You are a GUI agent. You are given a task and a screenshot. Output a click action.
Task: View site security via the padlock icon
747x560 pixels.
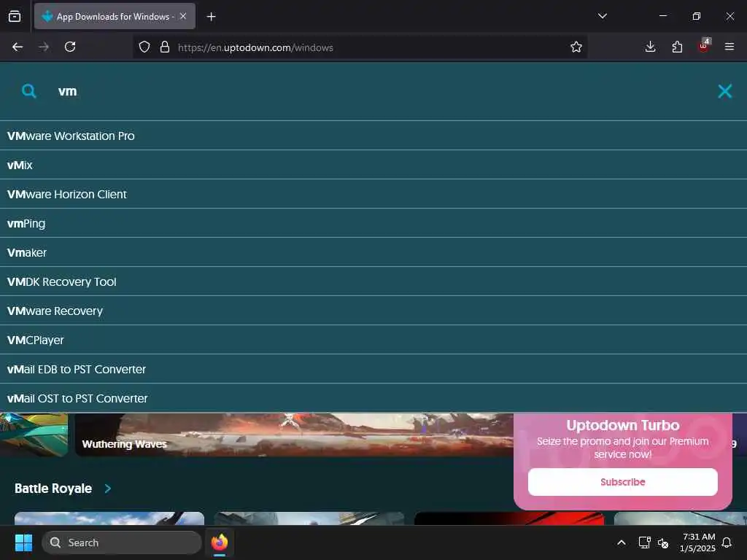[165, 47]
